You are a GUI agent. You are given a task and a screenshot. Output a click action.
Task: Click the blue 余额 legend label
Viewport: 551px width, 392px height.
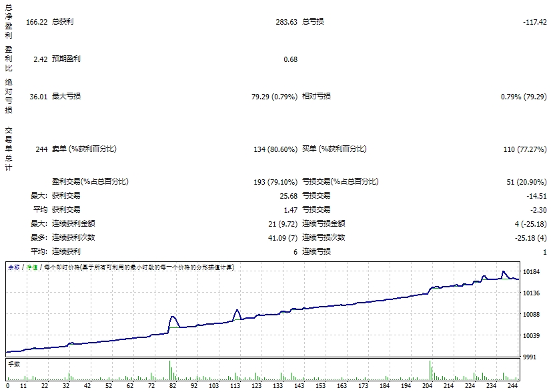(13, 267)
